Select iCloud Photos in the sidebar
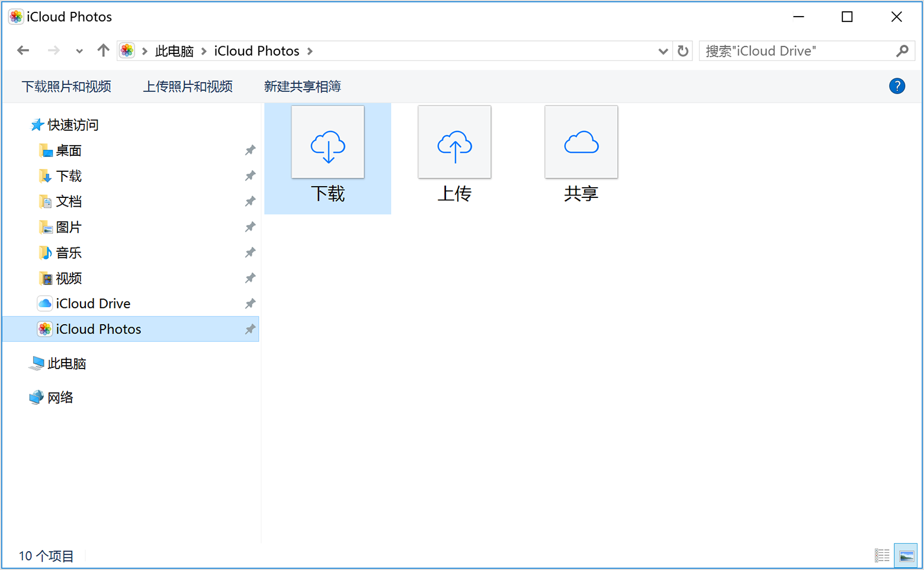This screenshot has height=570, width=924. [x=98, y=329]
